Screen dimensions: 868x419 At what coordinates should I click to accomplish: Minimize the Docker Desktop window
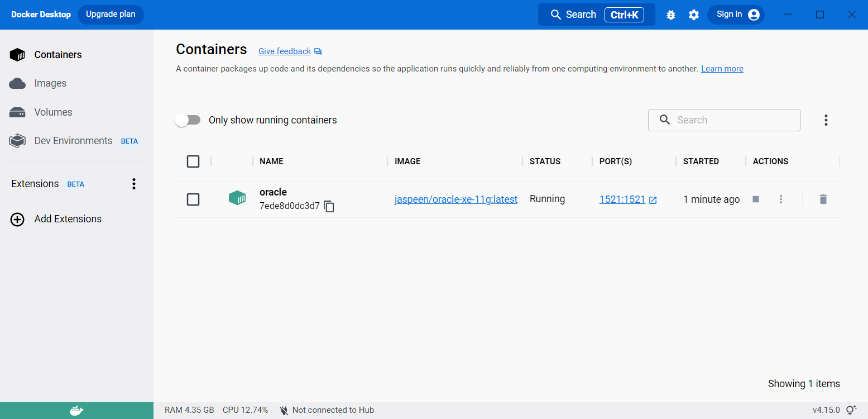click(788, 15)
